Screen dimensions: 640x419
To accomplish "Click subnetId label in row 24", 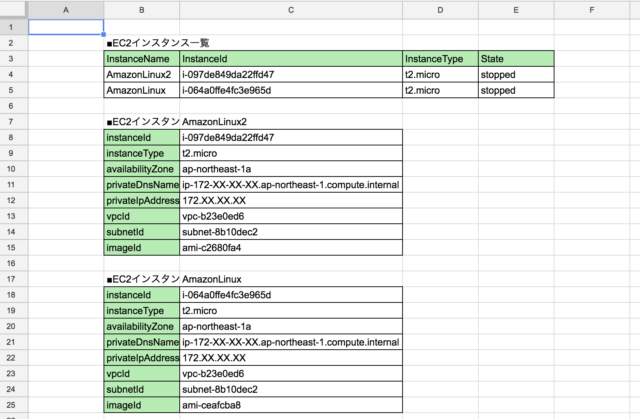I will point(142,389).
